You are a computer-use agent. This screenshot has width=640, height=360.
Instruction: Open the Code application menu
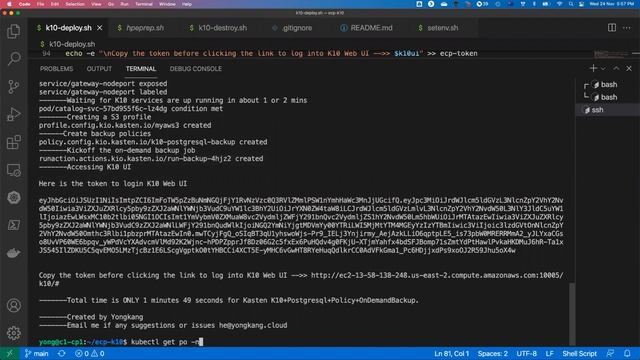pyautogui.click(x=24, y=4)
